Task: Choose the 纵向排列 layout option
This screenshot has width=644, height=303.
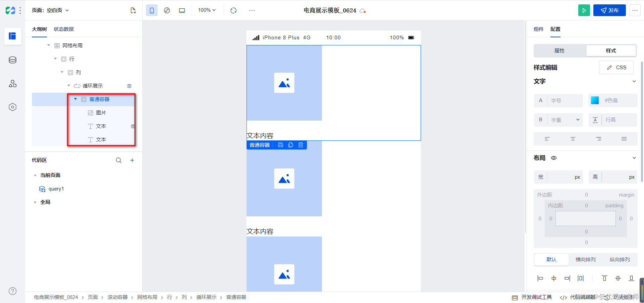Action: tap(620, 260)
